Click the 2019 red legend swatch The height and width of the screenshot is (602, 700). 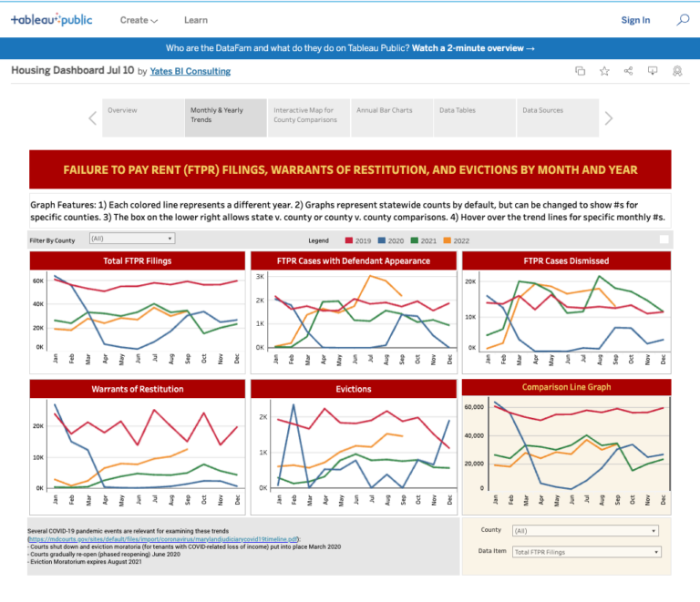(349, 240)
